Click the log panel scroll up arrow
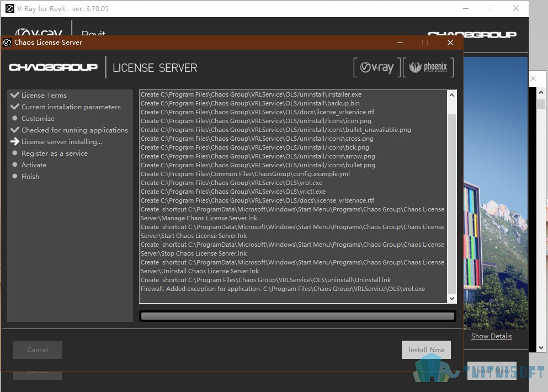This screenshot has height=392, width=548. tap(451, 95)
